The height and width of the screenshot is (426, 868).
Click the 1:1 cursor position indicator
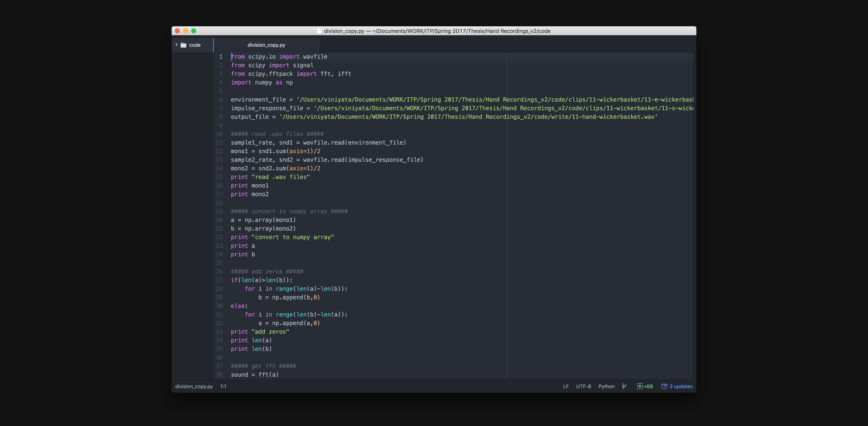pos(223,386)
